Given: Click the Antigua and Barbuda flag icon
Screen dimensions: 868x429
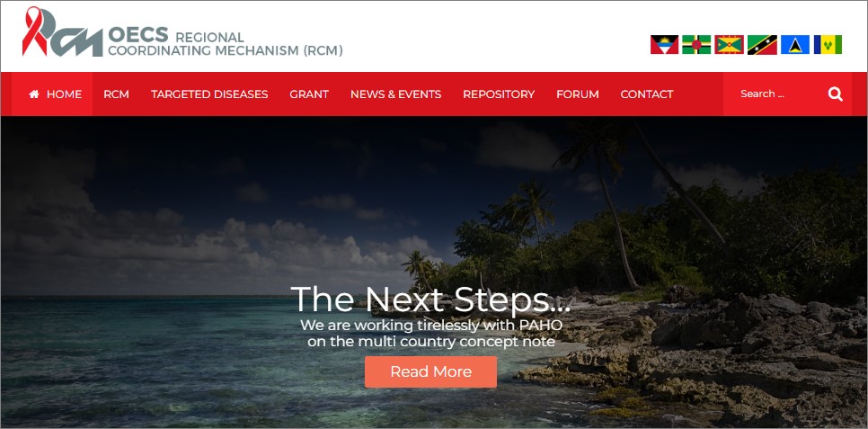Looking at the screenshot, I should pyautogui.click(x=664, y=44).
